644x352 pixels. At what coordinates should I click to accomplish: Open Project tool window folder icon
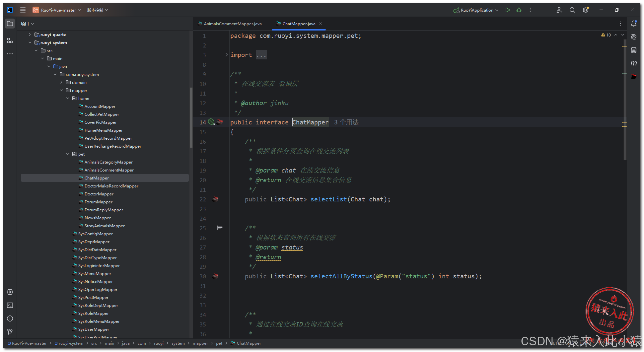pos(10,24)
